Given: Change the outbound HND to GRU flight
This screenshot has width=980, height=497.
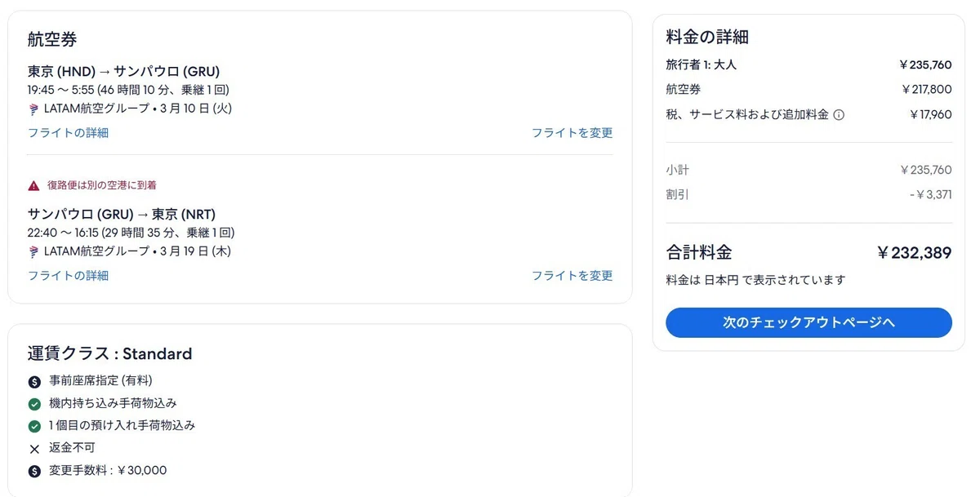Looking at the screenshot, I should pyautogui.click(x=572, y=132).
